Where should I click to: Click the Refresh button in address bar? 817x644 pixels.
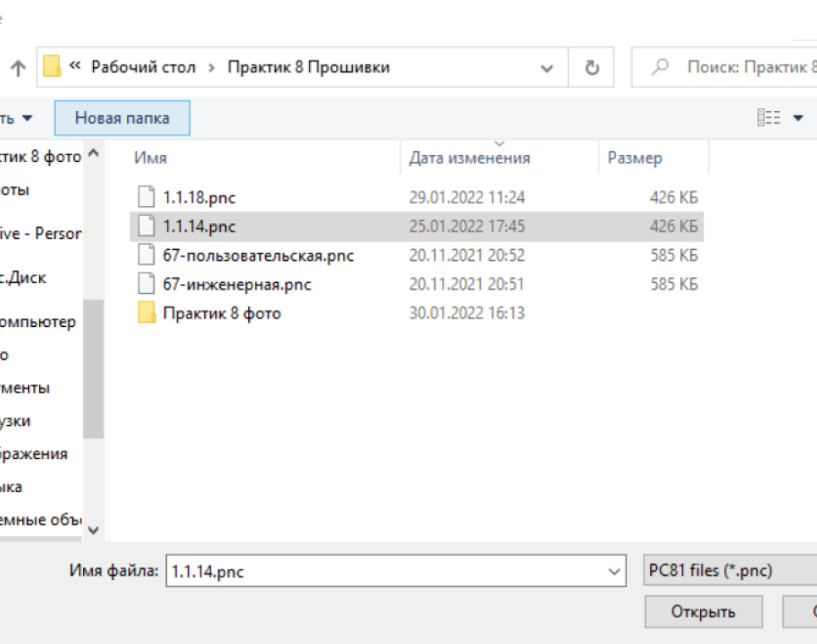coord(592,68)
